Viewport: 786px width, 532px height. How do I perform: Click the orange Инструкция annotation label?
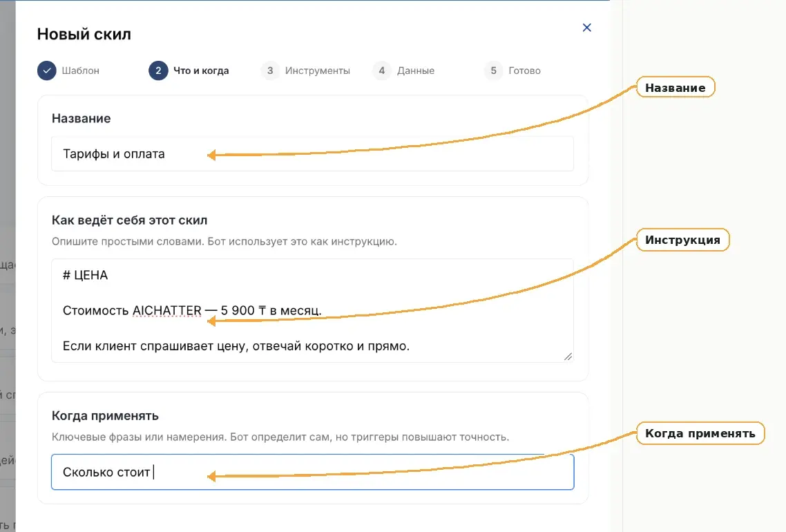tap(682, 240)
